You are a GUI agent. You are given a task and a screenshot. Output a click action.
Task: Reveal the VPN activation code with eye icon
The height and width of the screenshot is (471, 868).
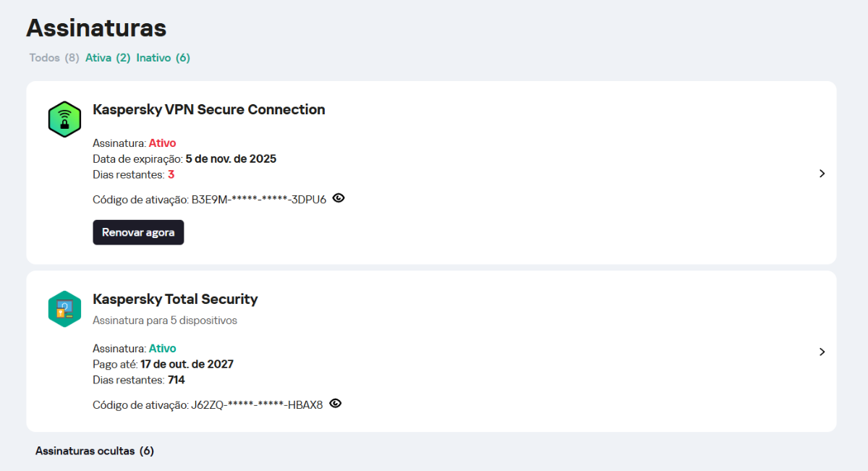tap(339, 198)
